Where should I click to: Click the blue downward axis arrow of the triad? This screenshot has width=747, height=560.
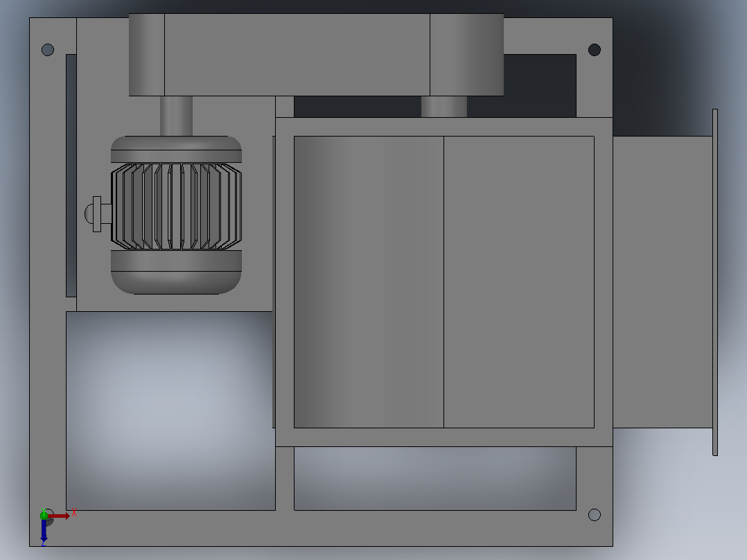(x=44, y=531)
